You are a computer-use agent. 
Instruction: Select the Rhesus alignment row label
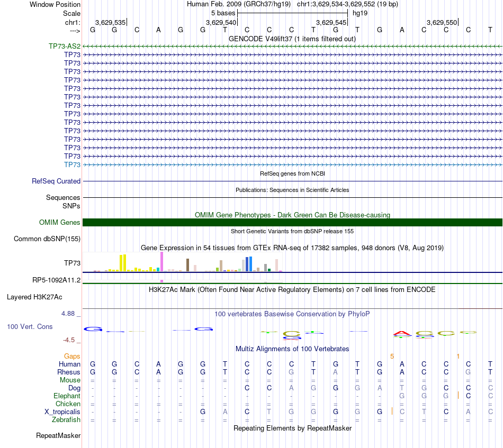tap(69, 372)
